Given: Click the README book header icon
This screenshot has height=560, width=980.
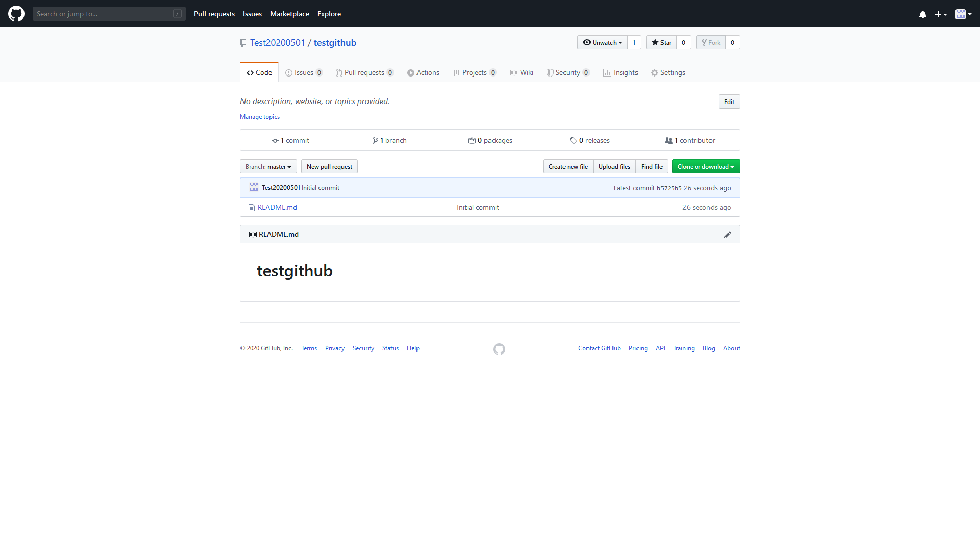Looking at the screenshot, I should 253,235.
